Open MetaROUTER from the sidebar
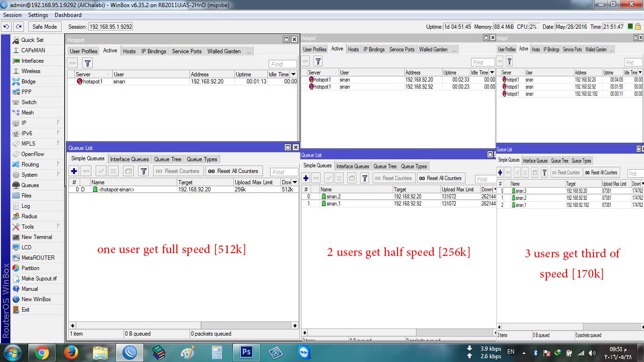 [x=38, y=258]
